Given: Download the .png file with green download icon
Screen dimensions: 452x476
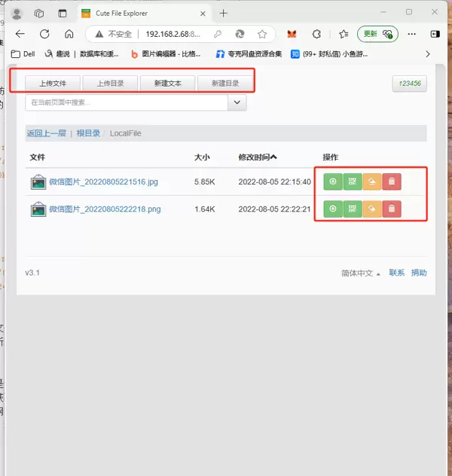Looking at the screenshot, I should pyautogui.click(x=333, y=209).
